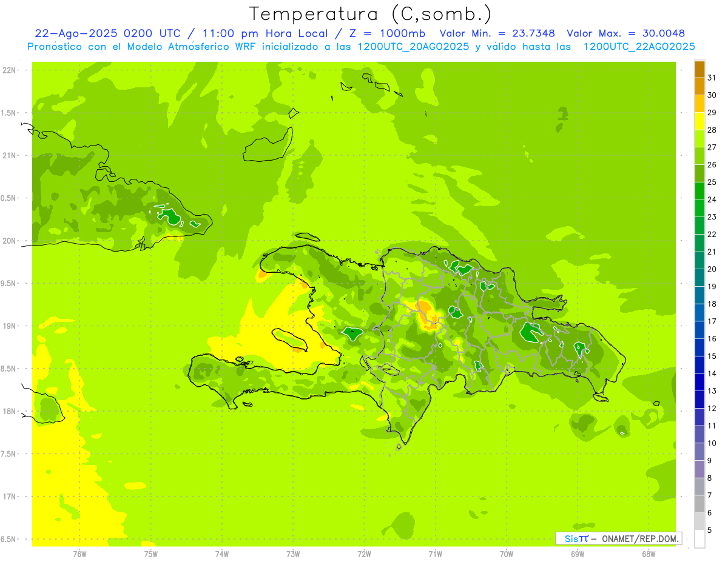Click the 75W longitude label
Viewport: 728px width, 562px height.
(x=151, y=554)
